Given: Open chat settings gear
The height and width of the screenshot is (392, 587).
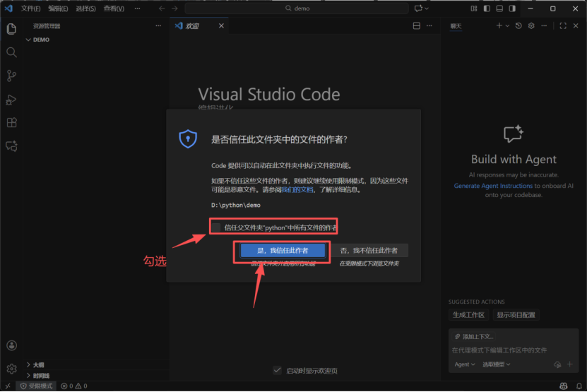Looking at the screenshot, I should click(x=531, y=25).
